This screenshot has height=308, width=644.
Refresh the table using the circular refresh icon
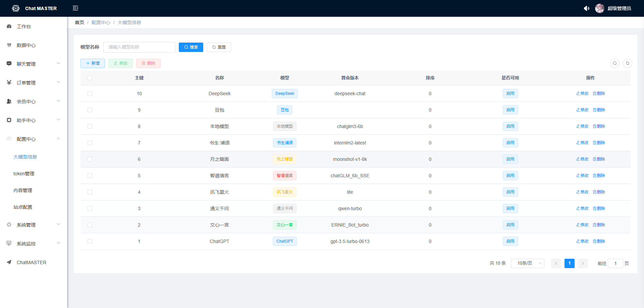627,63
